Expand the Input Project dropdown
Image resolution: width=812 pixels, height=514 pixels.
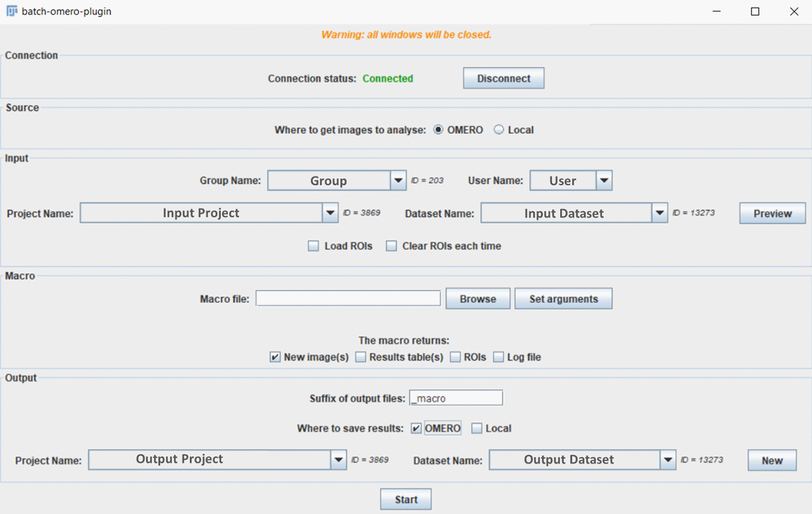click(x=330, y=213)
